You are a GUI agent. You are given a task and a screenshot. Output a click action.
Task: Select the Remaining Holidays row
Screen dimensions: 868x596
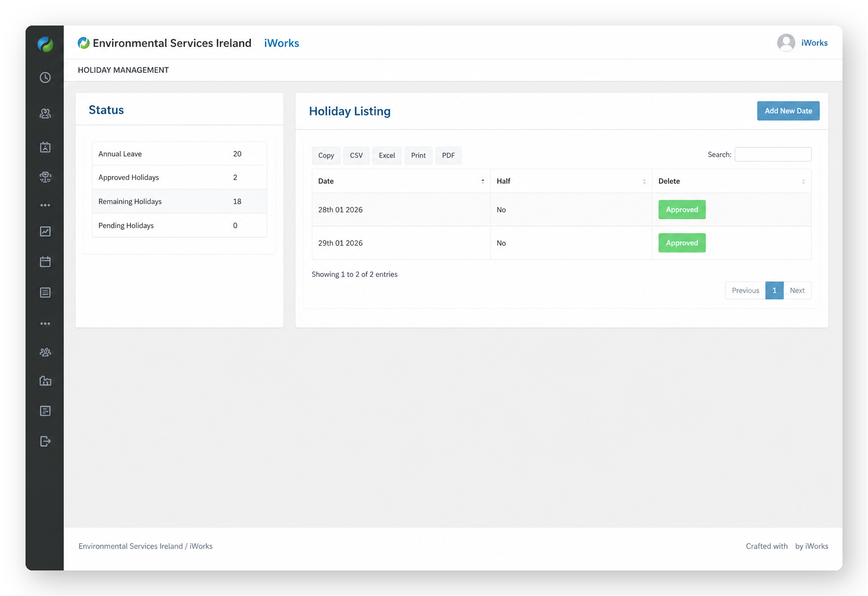179,201
